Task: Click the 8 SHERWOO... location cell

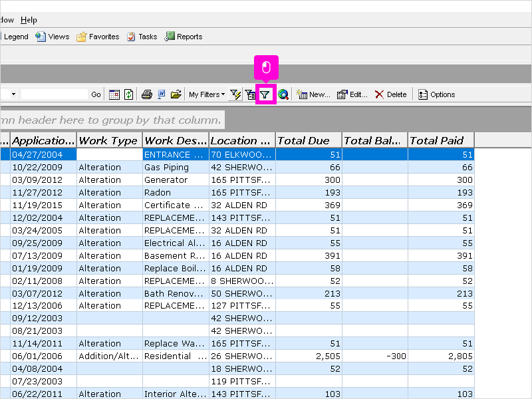Action: [x=242, y=281]
